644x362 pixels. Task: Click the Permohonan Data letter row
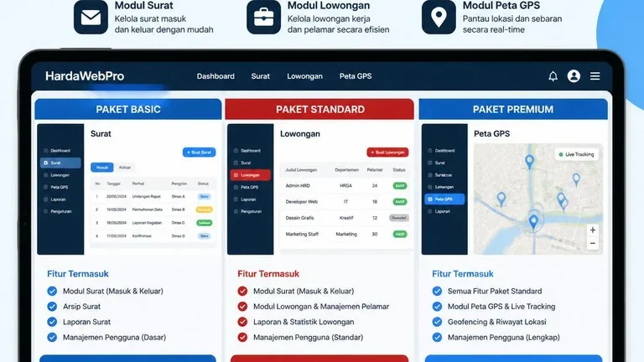[x=153, y=209]
